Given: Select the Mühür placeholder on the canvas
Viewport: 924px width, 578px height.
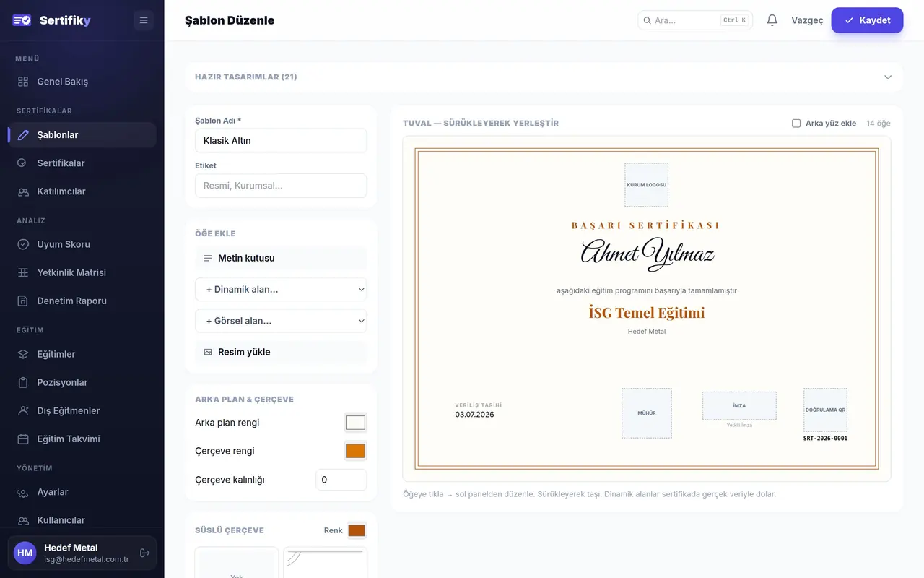Looking at the screenshot, I should [x=647, y=413].
